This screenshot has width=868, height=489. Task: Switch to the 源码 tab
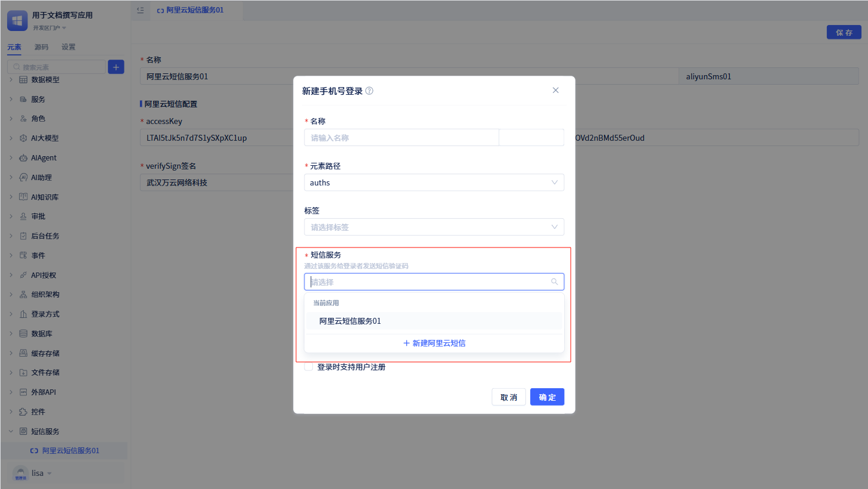tap(41, 47)
